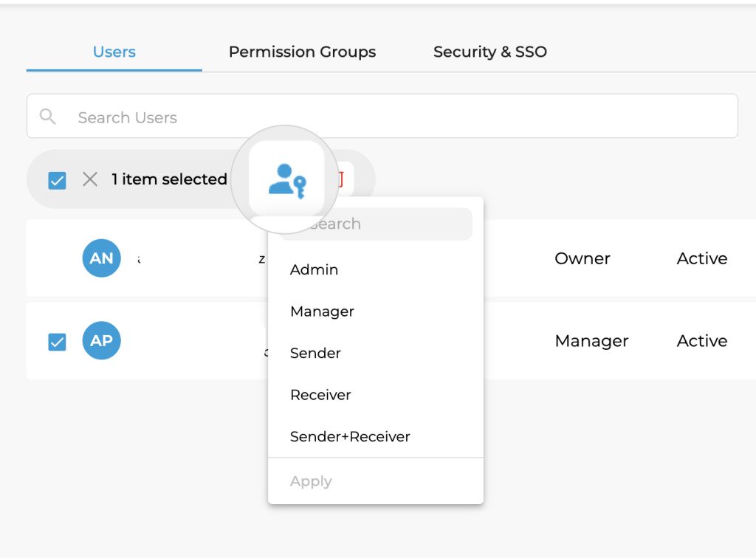Switch to the Permission Groups tab
The height and width of the screenshot is (558, 756).
(302, 52)
